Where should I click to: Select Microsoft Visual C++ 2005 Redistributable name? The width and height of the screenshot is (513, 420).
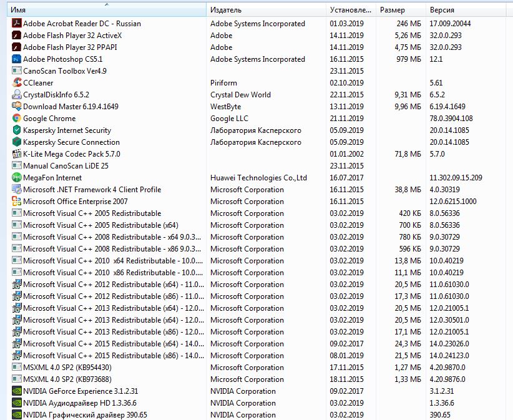coord(92,213)
